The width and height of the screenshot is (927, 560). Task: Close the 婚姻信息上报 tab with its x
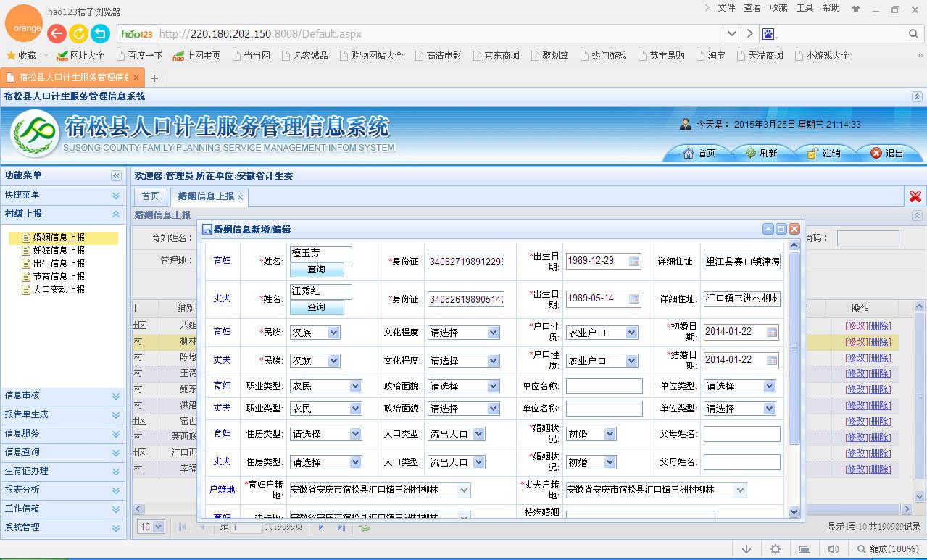pos(241,197)
